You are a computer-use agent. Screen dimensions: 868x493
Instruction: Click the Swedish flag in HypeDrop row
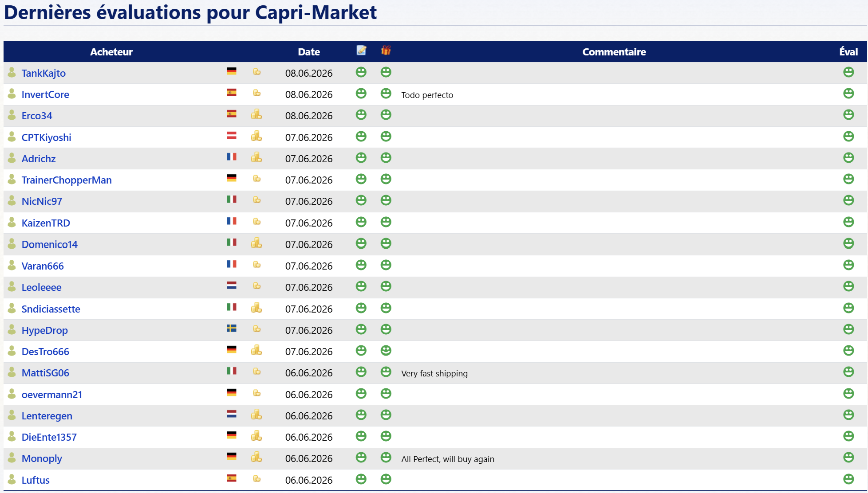pyautogui.click(x=232, y=328)
